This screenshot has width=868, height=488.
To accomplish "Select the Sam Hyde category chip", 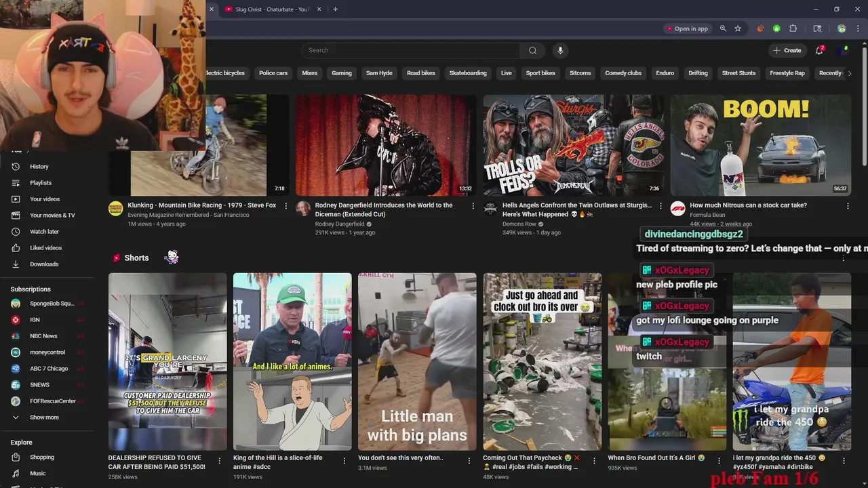I will click(379, 73).
